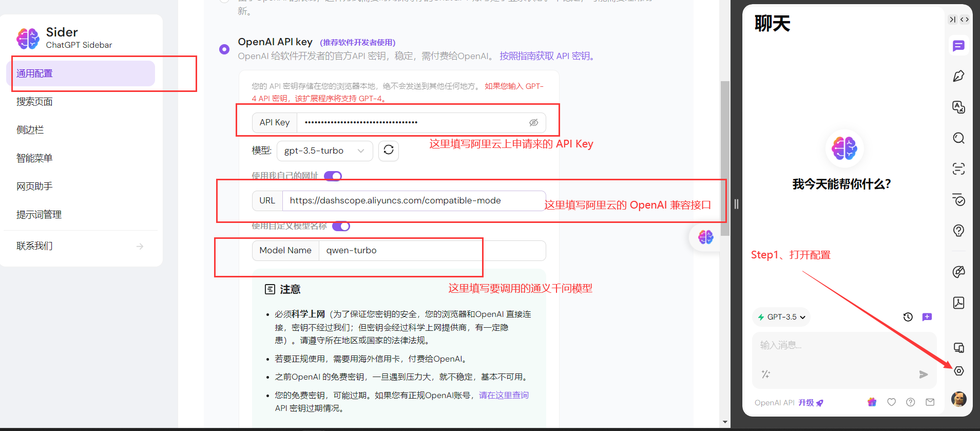Click the Model Name input field
Screen dimensions: 980x431
pyautogui.click(x=432, y=250)
